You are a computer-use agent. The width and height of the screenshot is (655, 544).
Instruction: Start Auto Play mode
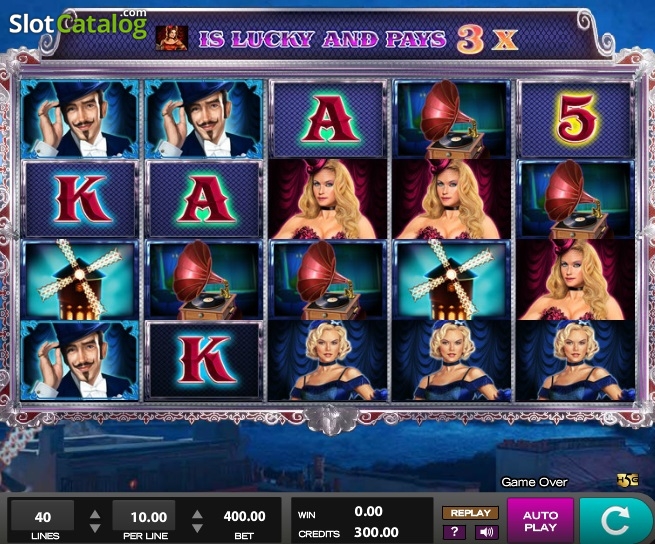[540, 521]
